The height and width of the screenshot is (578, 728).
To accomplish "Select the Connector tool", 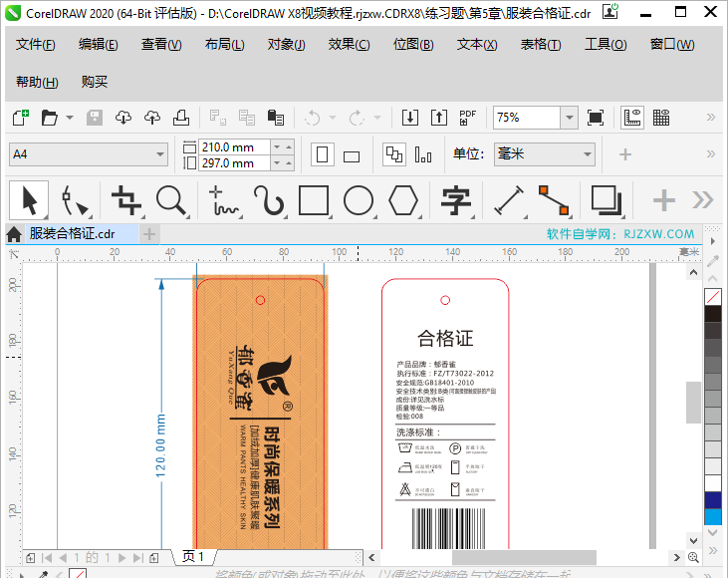I will pyautogui.click(x=554, y=200).
